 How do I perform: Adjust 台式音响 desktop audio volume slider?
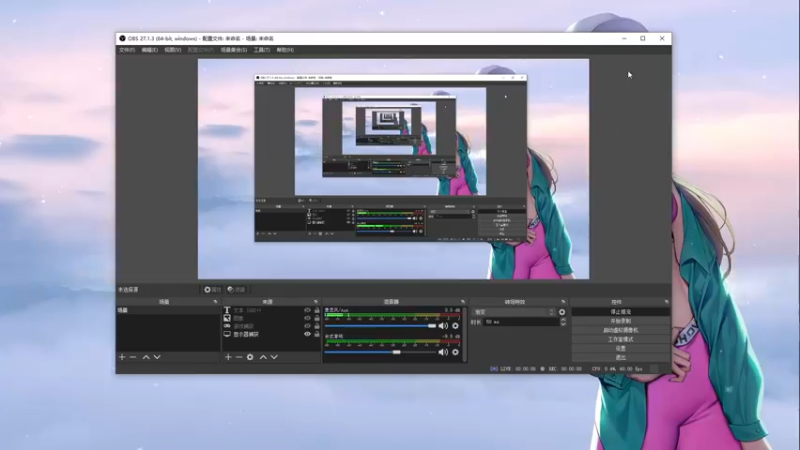[x=380, y=352]
